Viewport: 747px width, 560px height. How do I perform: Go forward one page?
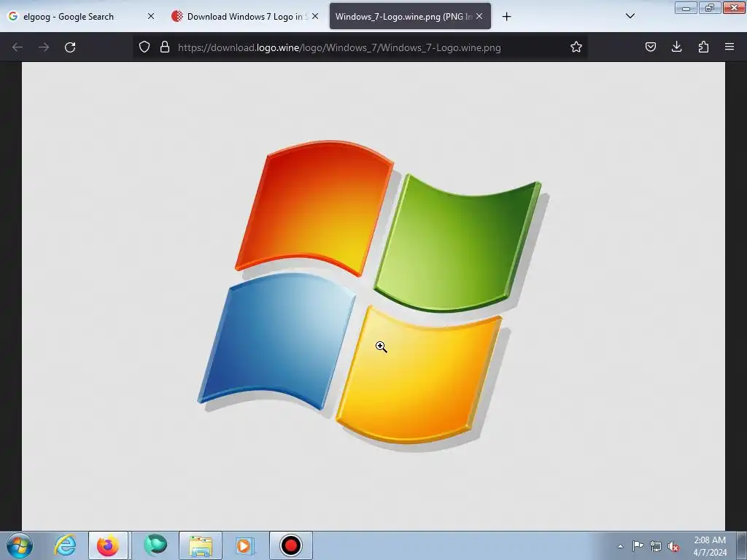44,47
